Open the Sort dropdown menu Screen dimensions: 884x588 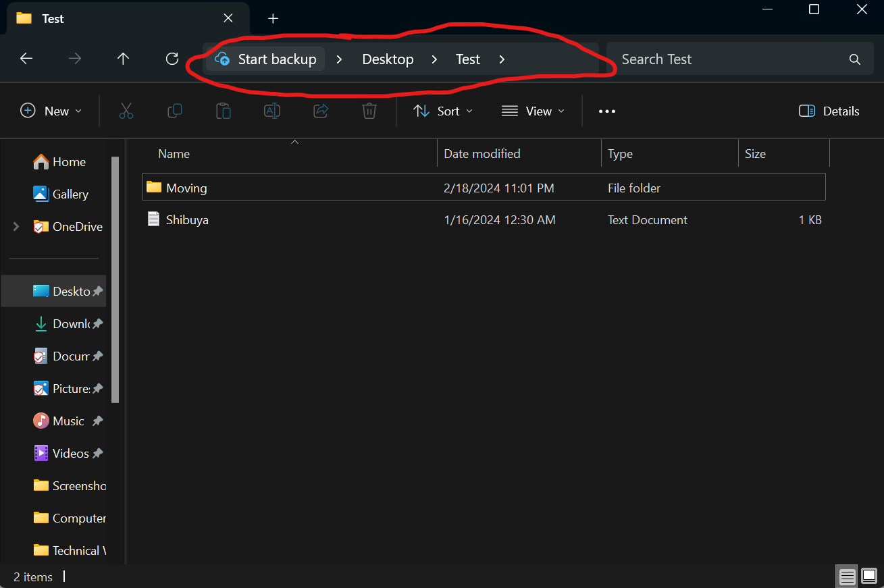[x=443, y=111]
